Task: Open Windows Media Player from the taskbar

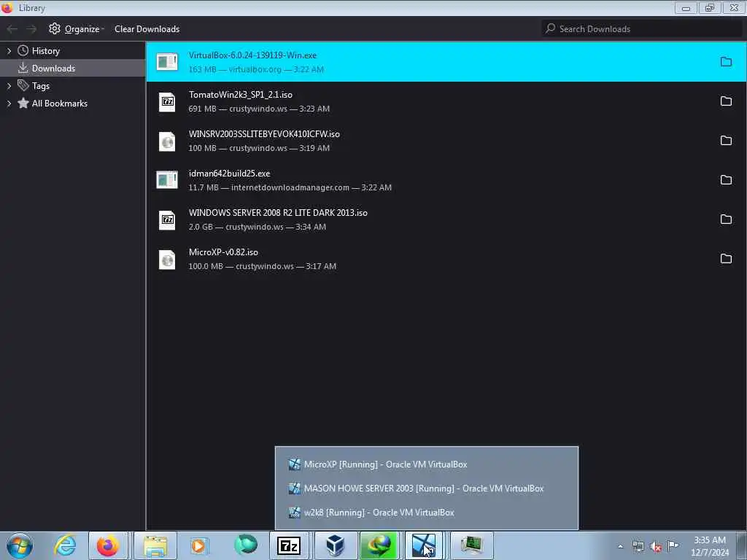Action: [198, 545]
